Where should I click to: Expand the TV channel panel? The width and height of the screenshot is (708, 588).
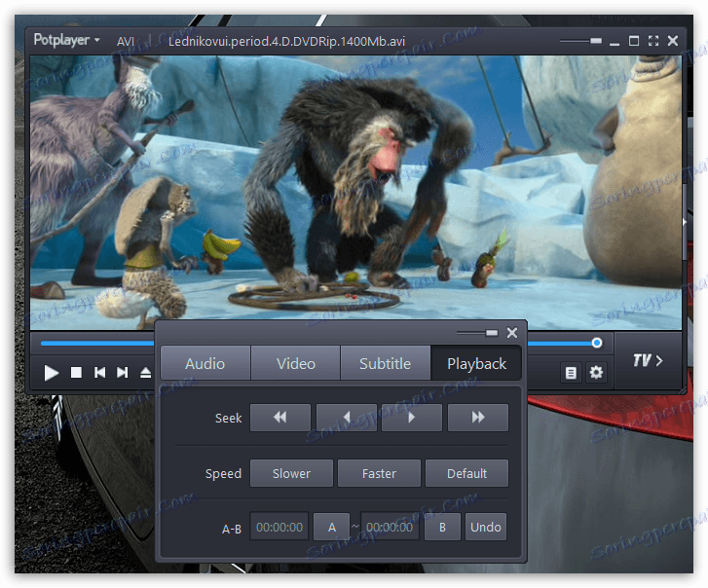pyautogui.click(x=648, y=360)
